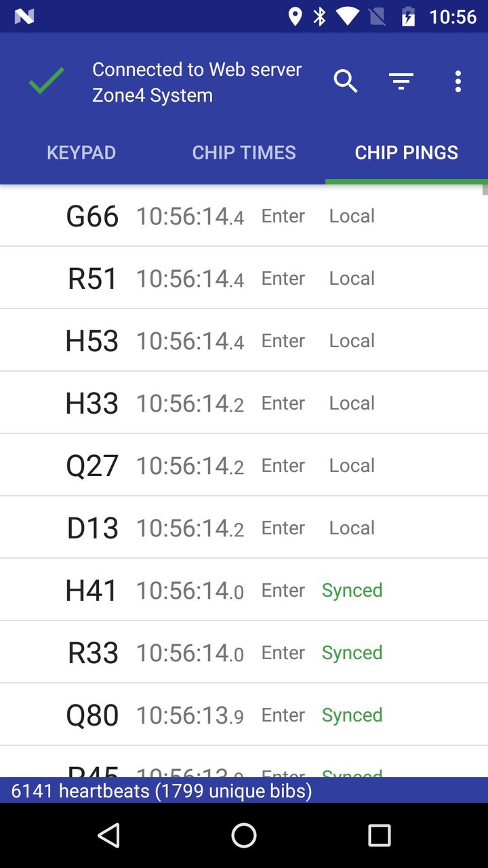Open the Q80 chip ping row

tap(244, 715)
